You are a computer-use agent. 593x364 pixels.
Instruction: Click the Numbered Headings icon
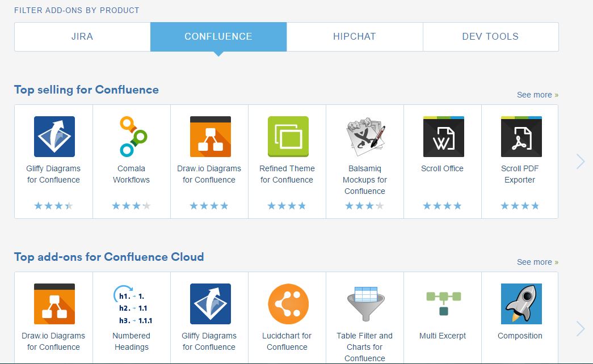[x=132, y=304]
